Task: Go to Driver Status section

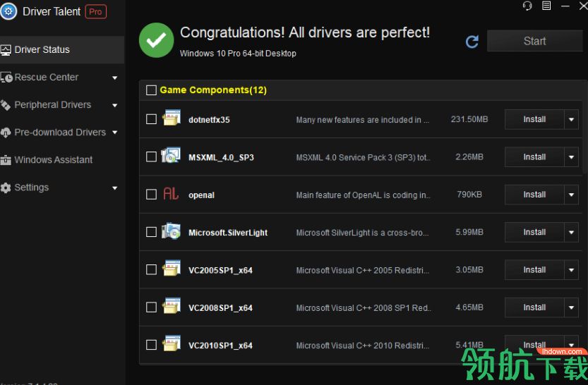Action: (x=62, y=50)
